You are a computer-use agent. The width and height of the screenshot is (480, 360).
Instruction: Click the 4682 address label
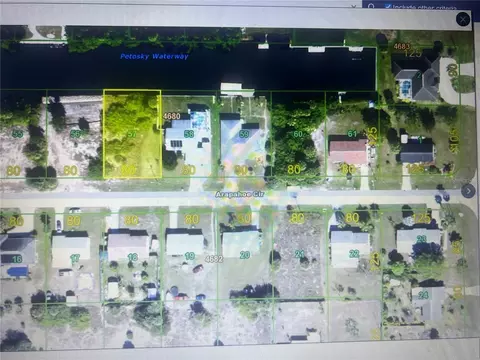[x=214, y=259]
